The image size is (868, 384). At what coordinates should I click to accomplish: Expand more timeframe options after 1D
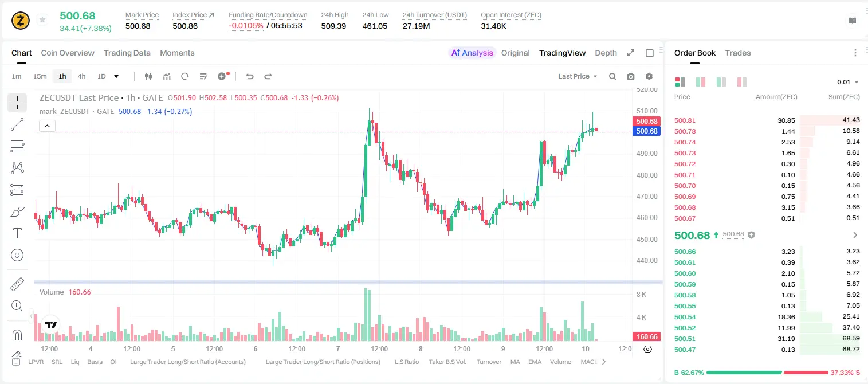click(116, 76)
